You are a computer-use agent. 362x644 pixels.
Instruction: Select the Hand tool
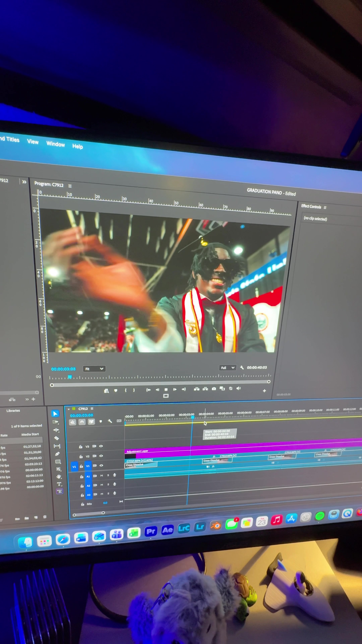(x=59, y=476)
